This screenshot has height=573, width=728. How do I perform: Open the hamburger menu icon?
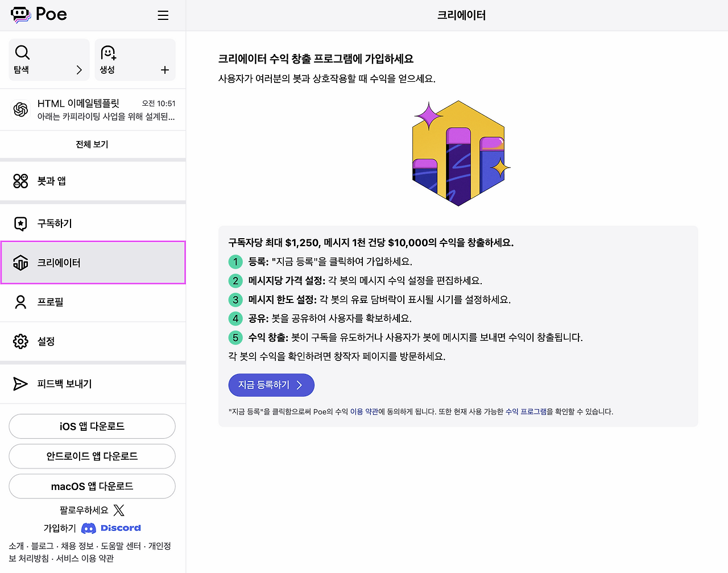click(x=163, y=15)
